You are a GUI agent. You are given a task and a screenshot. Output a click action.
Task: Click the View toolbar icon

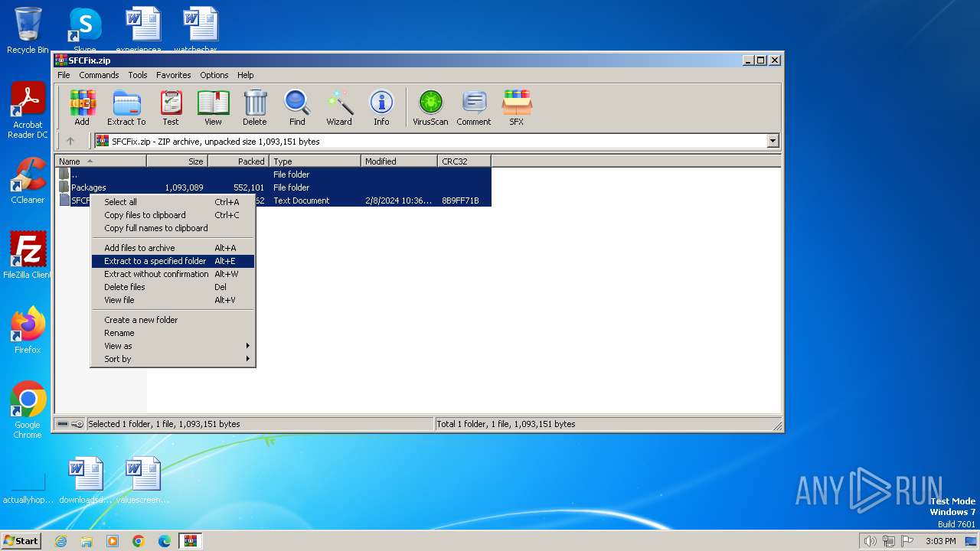[213, 107]
